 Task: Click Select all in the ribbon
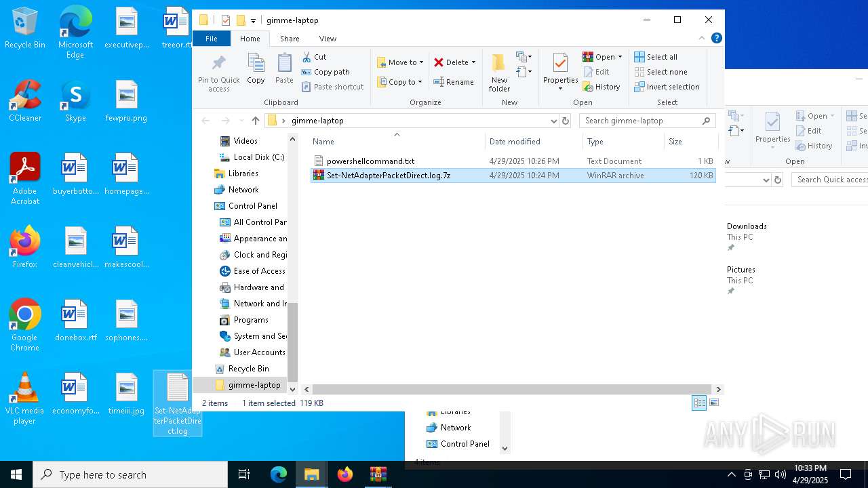pyautogui.click(x=656, y=57)
